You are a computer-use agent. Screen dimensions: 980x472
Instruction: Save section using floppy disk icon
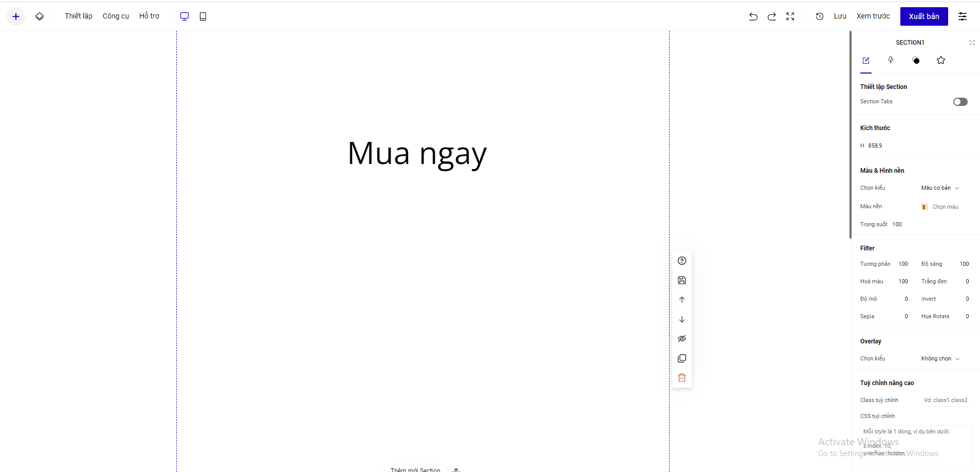(682, 280)
